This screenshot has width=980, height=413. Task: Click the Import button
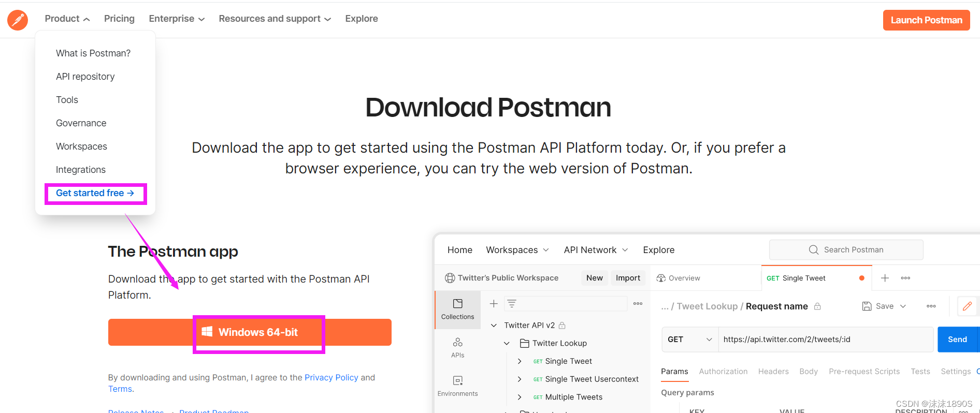pos(628,278)
